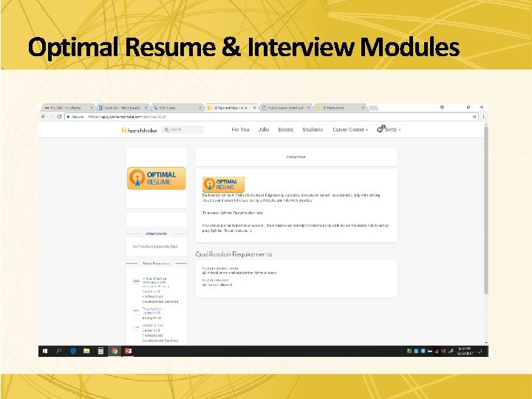Viewport: 532px width, 399px height.
Task: Click the 'Anonymous' text at top card
Action: click(296, 157)
